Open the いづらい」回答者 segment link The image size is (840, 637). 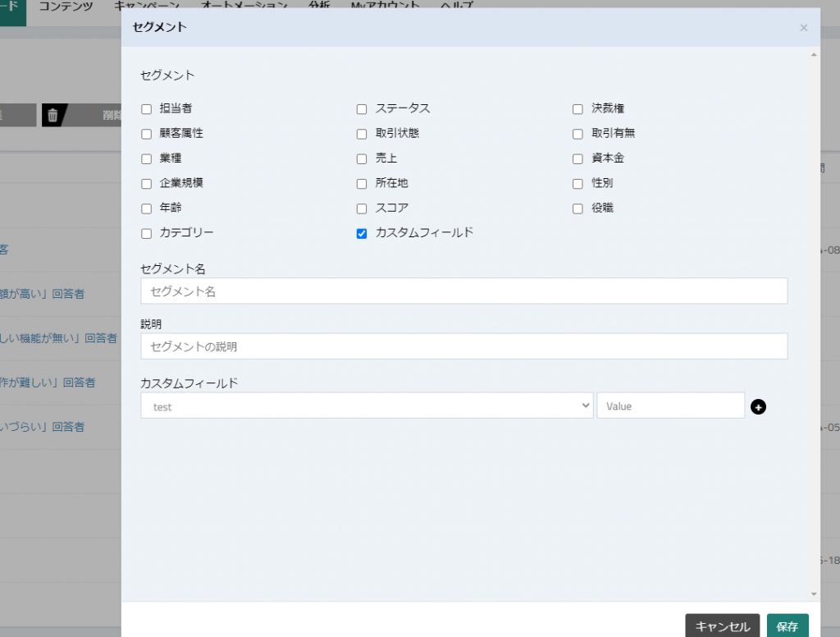43,428
